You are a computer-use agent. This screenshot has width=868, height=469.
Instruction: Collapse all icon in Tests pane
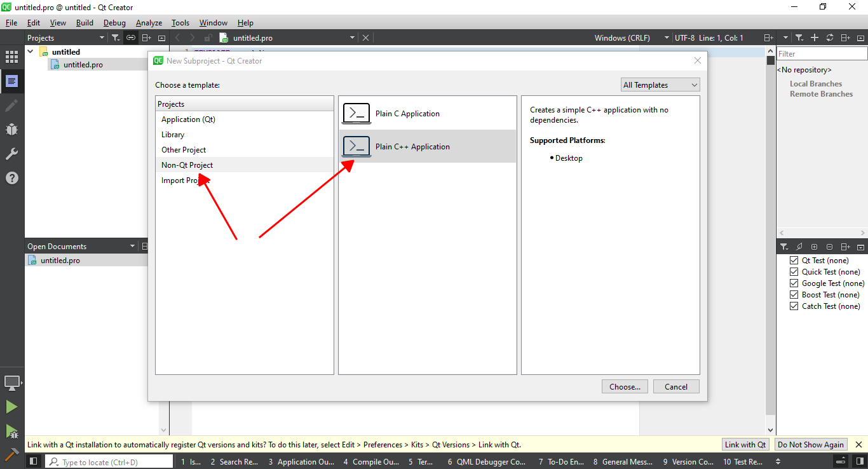pos(830,247)
